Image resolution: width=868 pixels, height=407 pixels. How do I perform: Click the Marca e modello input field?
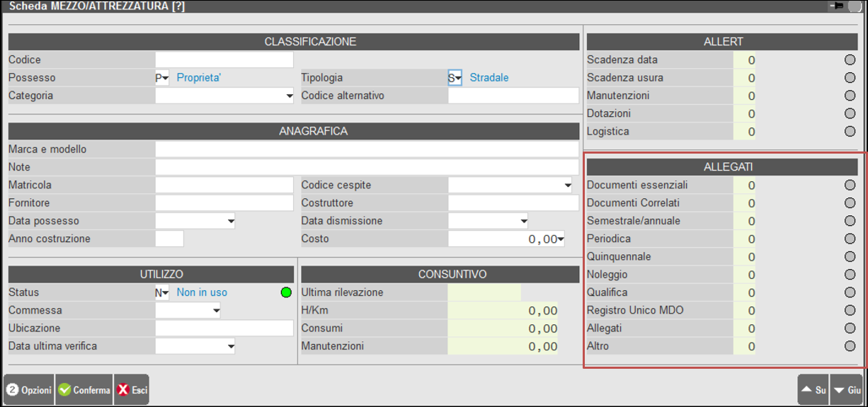pyautogui.click(x=367, y=149)
